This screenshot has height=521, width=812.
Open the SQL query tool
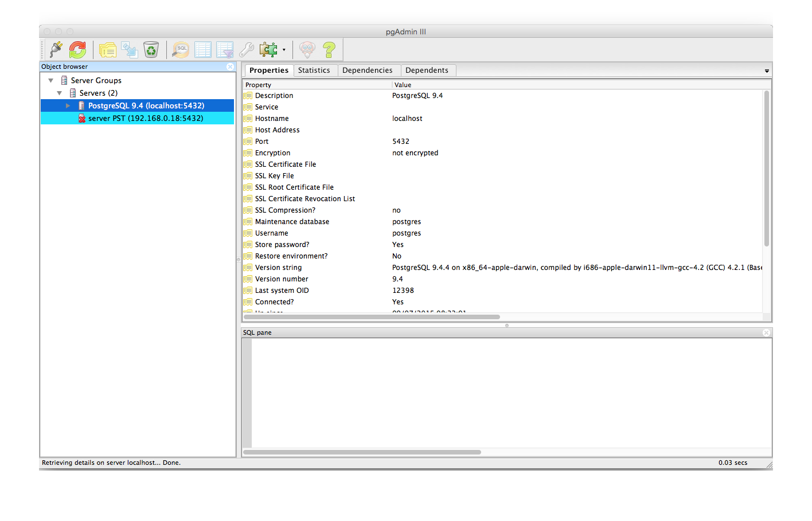[181, 50]
